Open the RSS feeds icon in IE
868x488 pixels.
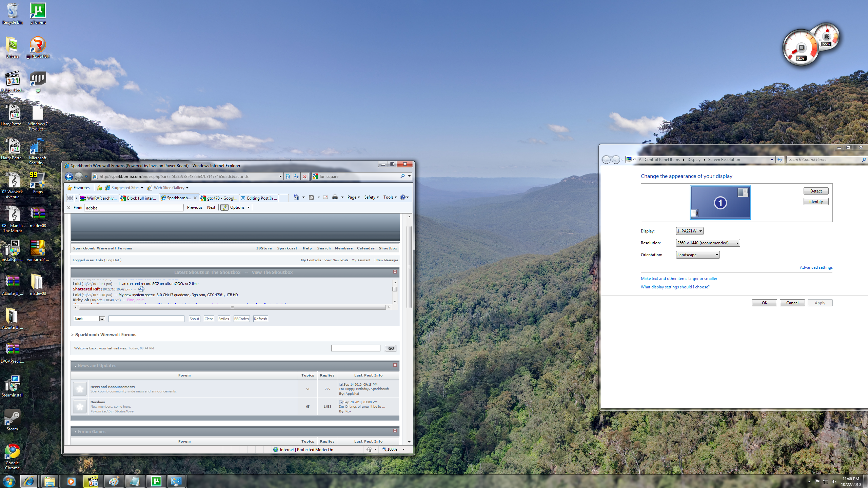tap(311, 197)
